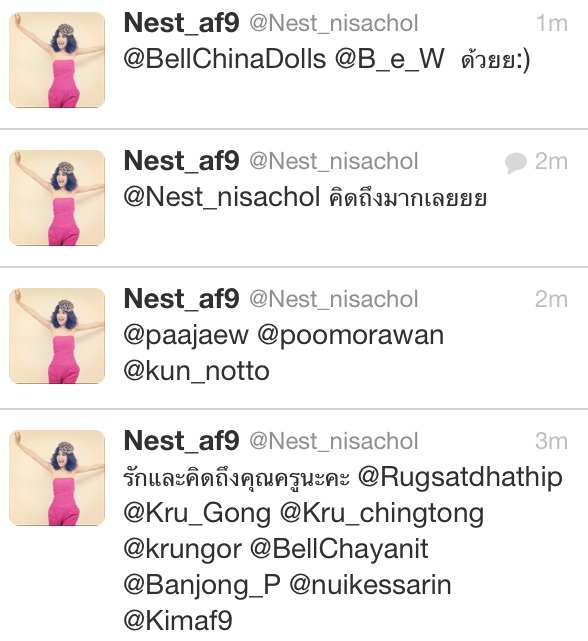
Task: Open the @poomorawan mention
Action: 350,337
